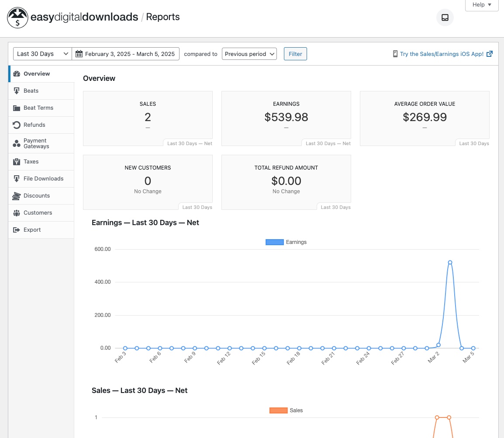Viewport: 504px width, 438px height.
Task: Click the Refunds circular arrow icon
Action: (17, 125)
